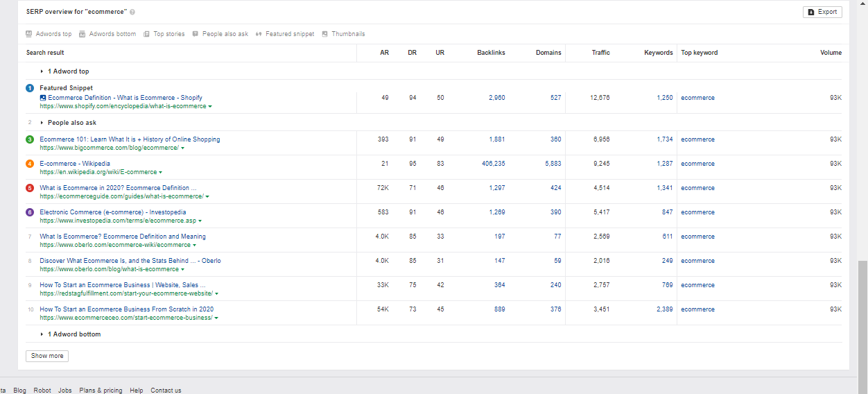Click the Adwords bottom legend icon

83,34
